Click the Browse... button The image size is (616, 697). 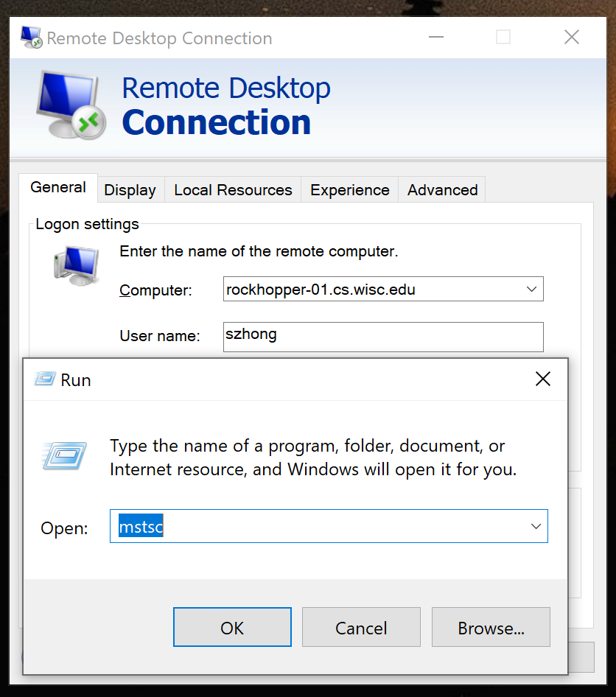pyautogui.click(x=491, y=628)
